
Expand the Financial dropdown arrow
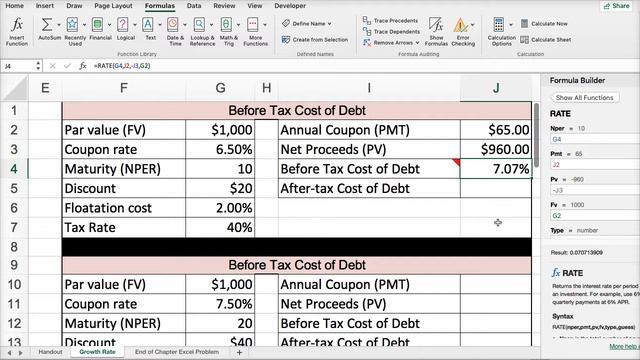coord(109,25)
